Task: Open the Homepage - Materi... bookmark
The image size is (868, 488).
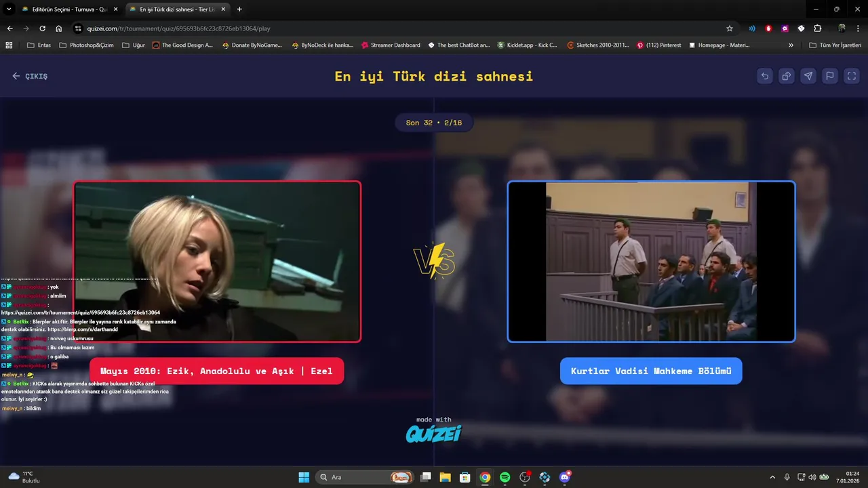Action: [x=719, y=45]
